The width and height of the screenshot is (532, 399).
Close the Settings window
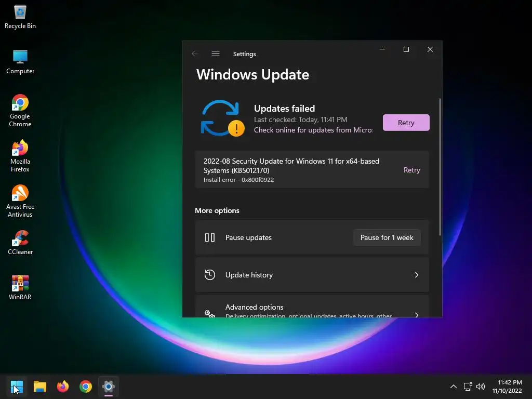click(430, 49)
